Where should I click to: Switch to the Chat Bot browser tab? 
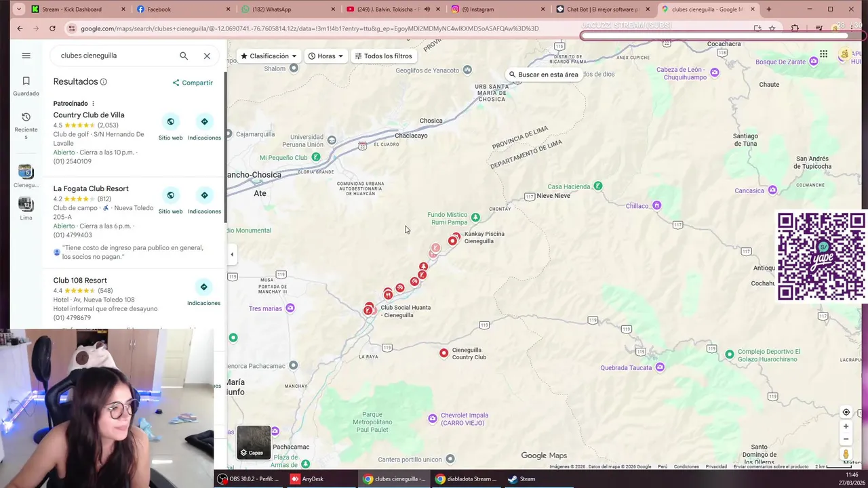coord(602,9)
